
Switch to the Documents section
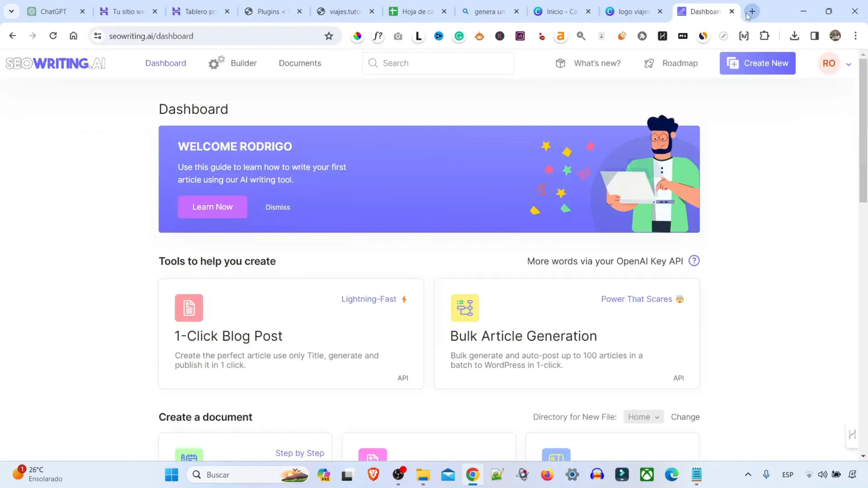(299, 63)
